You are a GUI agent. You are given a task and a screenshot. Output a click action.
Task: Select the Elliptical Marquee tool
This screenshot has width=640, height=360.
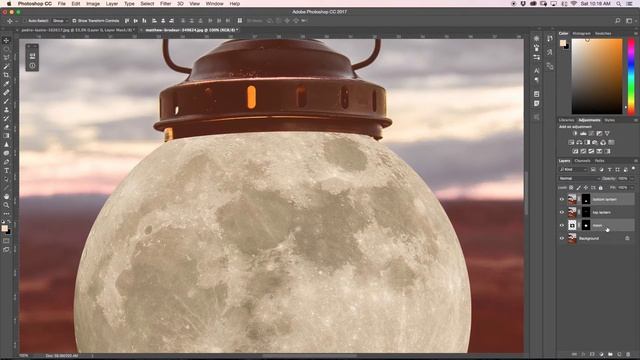[x=6, y=49]
